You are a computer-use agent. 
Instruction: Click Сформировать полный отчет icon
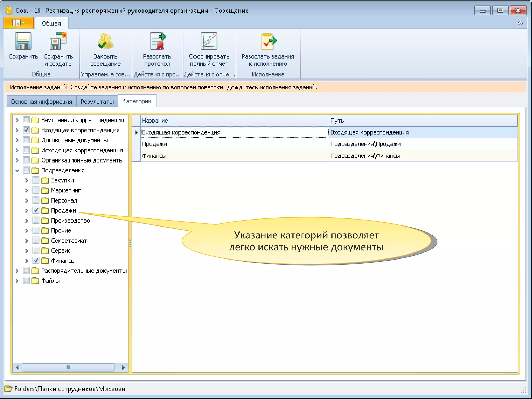(209, 41)
